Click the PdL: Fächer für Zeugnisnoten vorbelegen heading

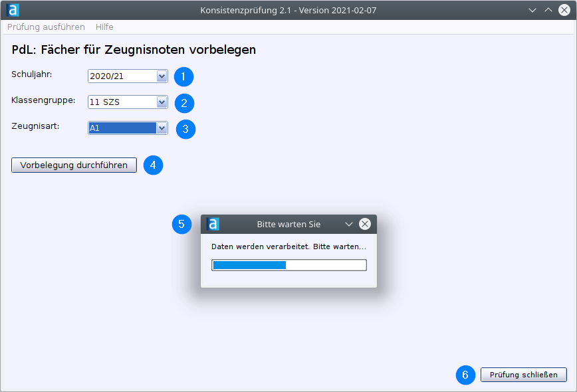[x=134, y=50]
